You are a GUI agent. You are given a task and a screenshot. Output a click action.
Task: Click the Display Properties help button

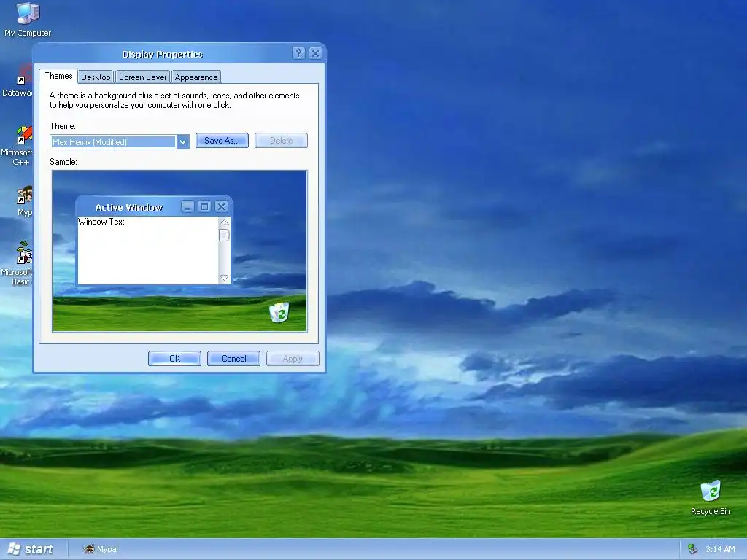[298, 53]
